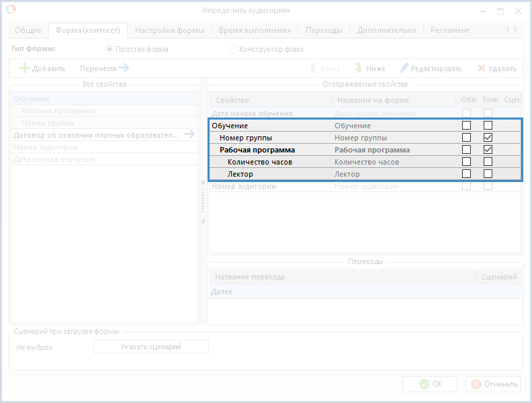Image resolution: width=532 pixels, height=403 pixels.
Task: Select Количество часов row in displayed properties
Action: click(269, 162)
